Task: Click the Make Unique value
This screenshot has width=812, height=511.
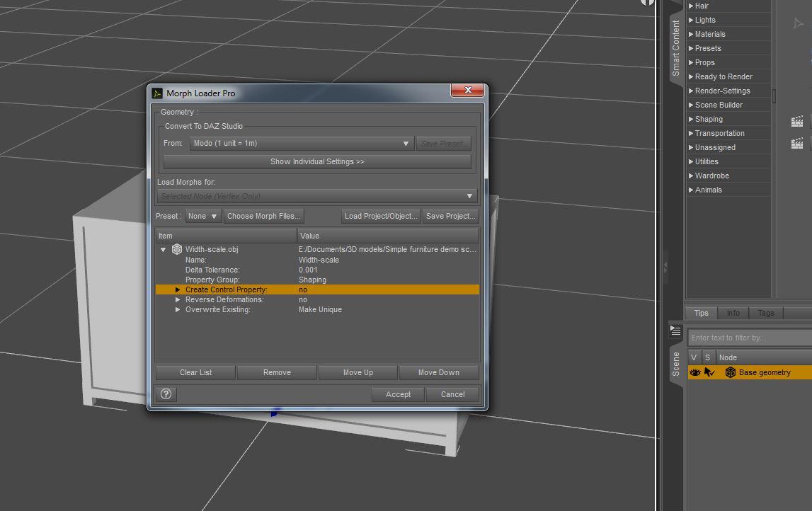Action: click(x=320, y=309)
